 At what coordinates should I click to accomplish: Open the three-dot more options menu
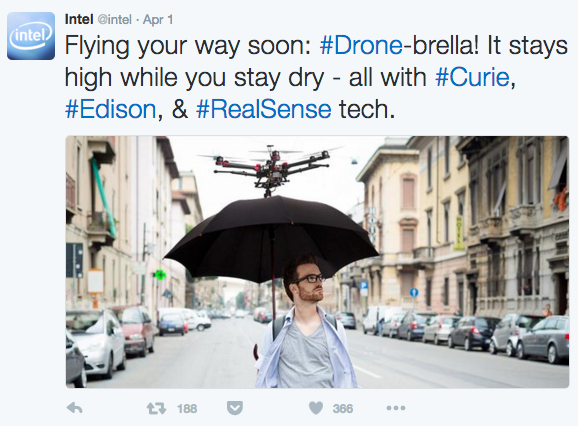[x=396, y=408]
